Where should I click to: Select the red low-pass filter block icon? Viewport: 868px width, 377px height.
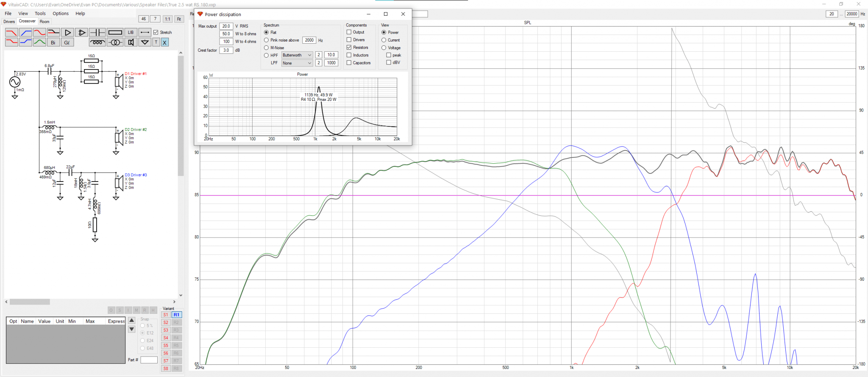point(11,32)
